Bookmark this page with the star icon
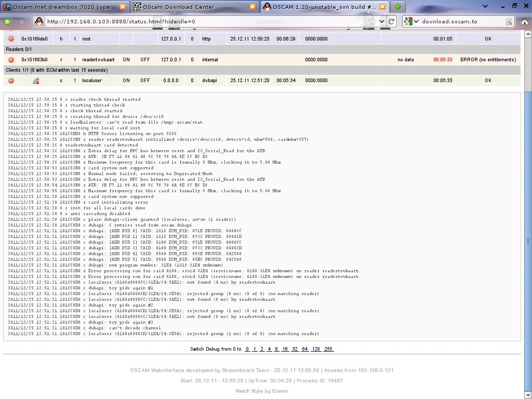Viewport: 532px width, 399px height. point(372,22)
